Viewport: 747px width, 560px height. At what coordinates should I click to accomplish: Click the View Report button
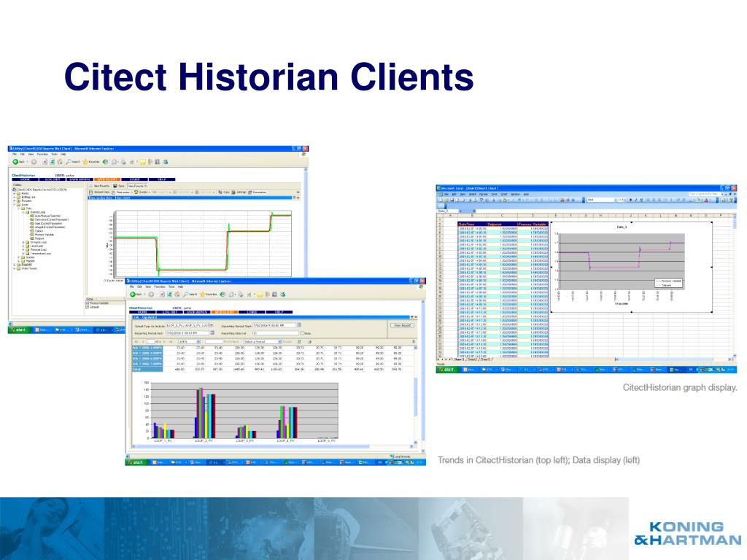402,325
